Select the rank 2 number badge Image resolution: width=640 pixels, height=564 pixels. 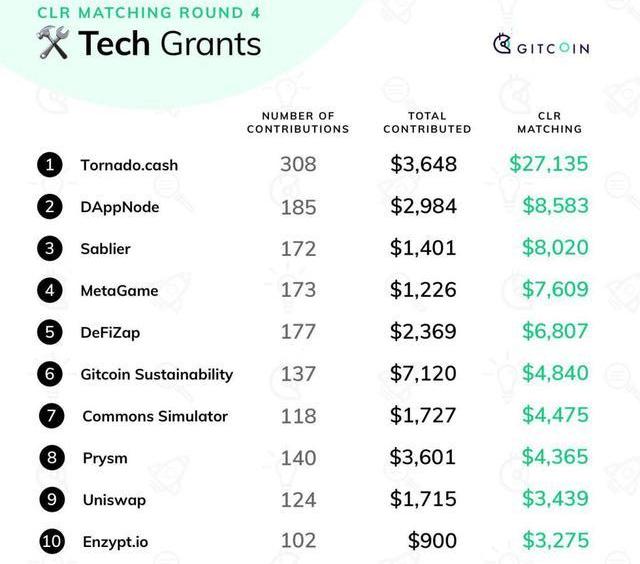coord(50,207)
